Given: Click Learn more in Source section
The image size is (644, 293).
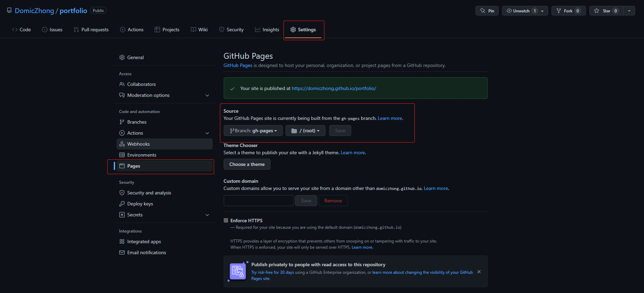Looking at the screenshot, I should (x=390, y=118).
